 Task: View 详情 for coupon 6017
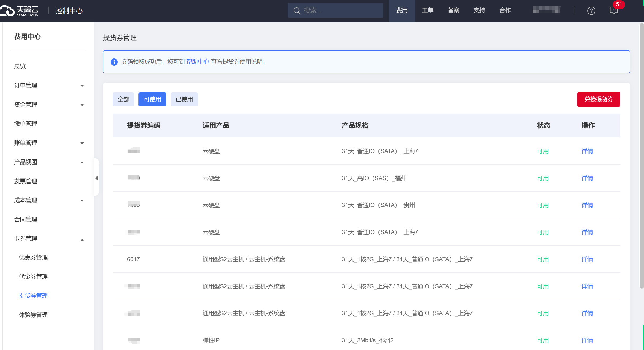(x=587, y=259)
